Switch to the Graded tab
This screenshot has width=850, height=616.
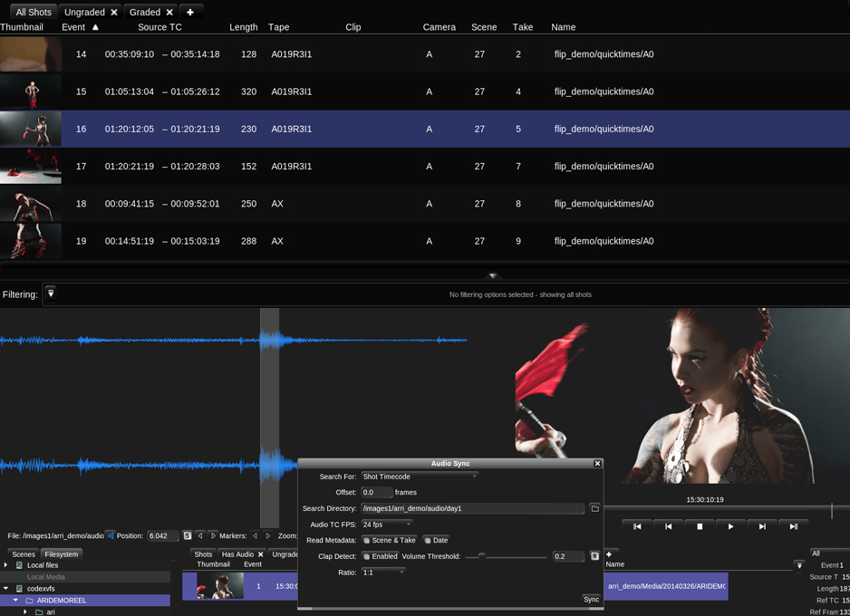[144, 13]
